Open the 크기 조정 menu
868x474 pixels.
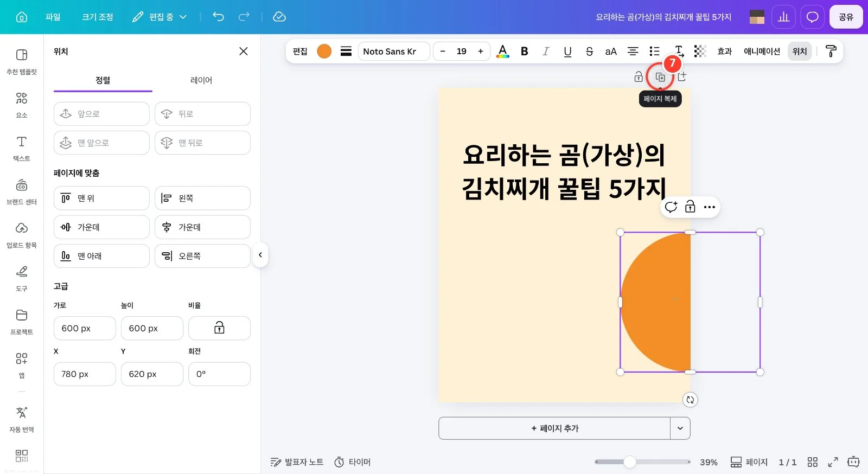pyautogui.click(x=98, y=17)
